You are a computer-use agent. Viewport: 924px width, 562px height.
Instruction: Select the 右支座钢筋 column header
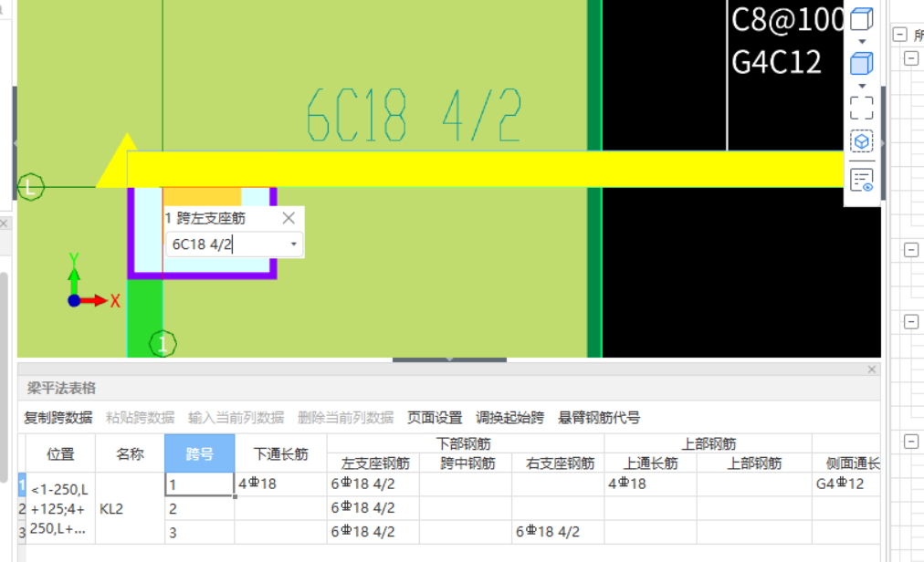point(558,463)
